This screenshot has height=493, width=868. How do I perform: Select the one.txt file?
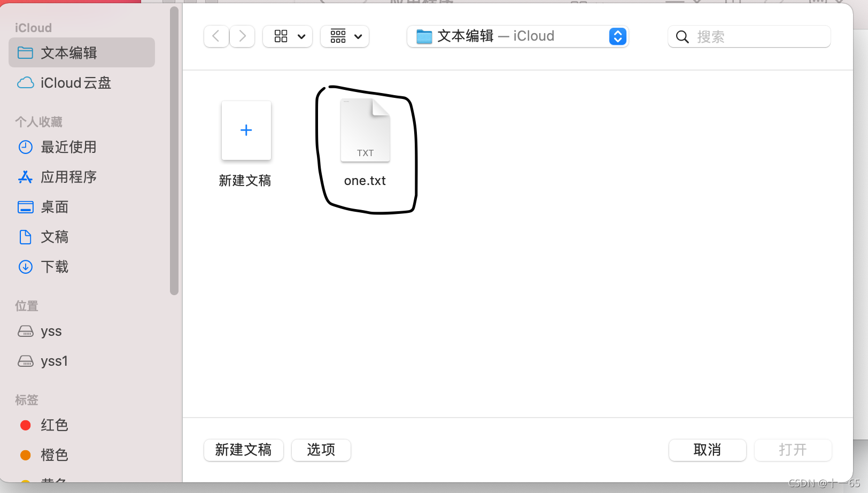coord(365,130)
